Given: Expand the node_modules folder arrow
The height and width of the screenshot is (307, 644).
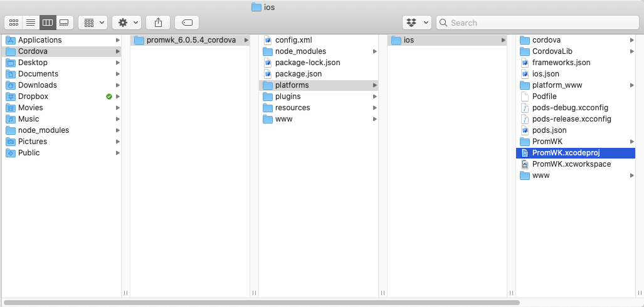Looking at the screenshot, I should click(x=375, y=51).
